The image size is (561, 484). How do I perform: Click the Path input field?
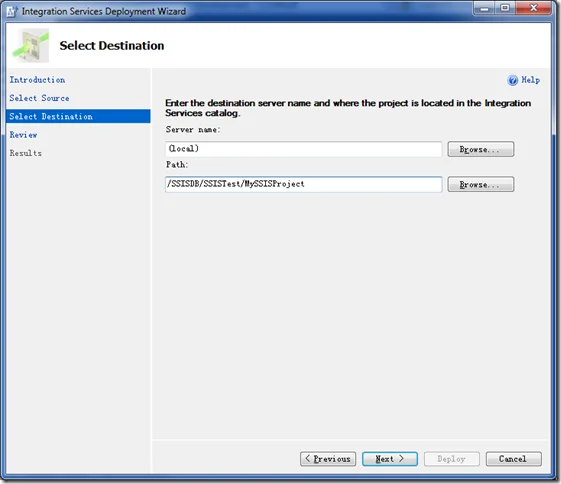coord(303,184)
